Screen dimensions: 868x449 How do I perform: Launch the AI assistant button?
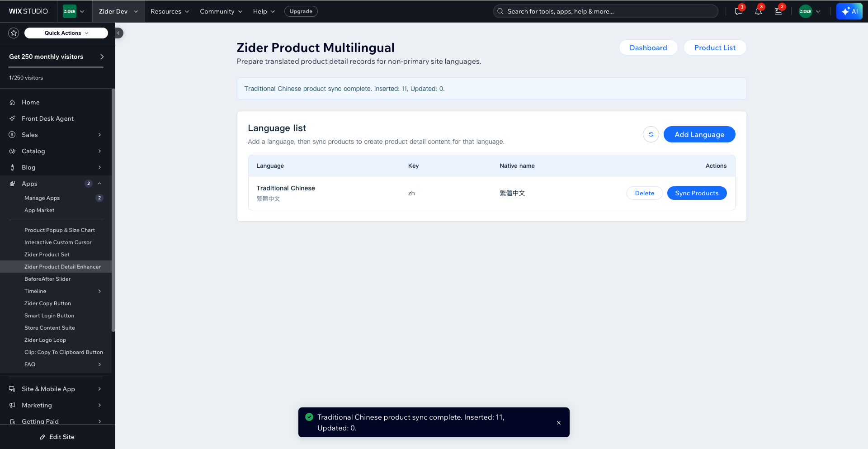click(849, 11)
